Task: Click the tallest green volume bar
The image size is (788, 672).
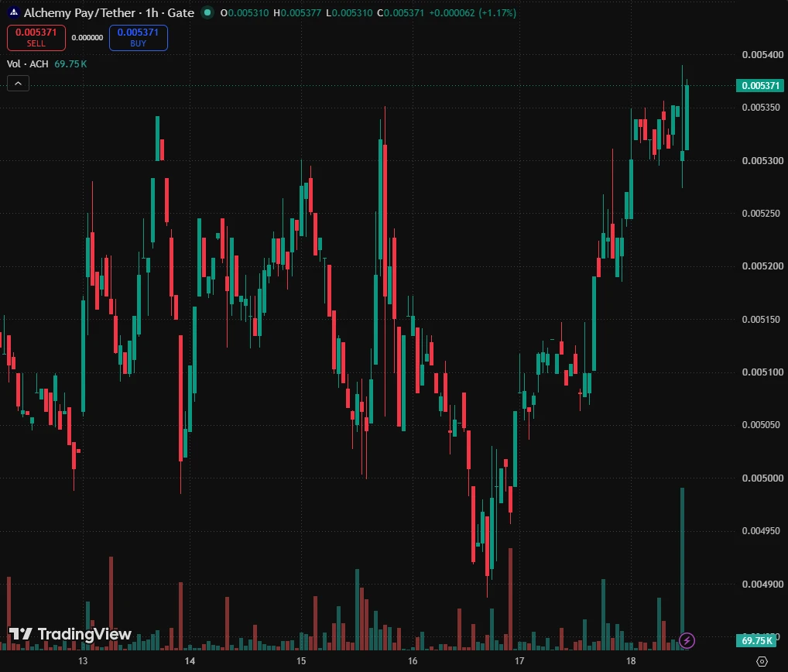Action: 682,568
